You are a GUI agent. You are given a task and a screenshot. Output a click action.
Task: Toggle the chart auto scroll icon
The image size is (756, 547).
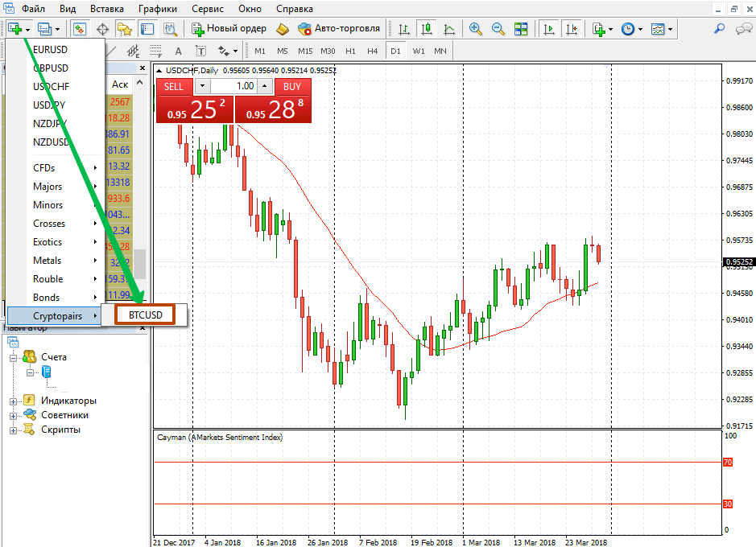549,29
